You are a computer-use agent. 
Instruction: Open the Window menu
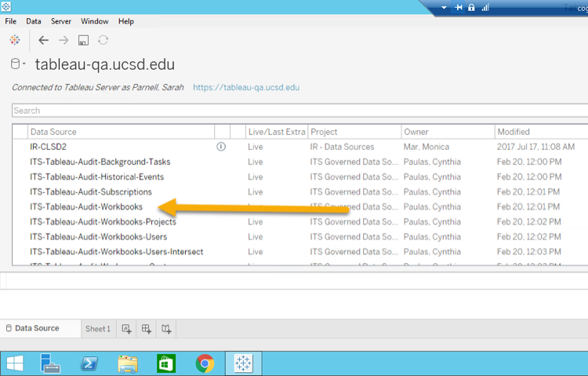(x=95, y=21)
